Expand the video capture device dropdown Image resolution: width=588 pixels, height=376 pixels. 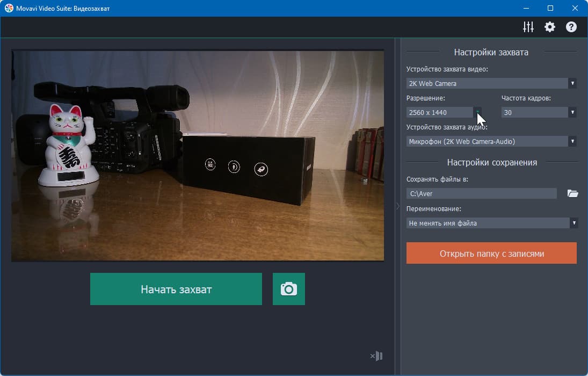[491, 83]
